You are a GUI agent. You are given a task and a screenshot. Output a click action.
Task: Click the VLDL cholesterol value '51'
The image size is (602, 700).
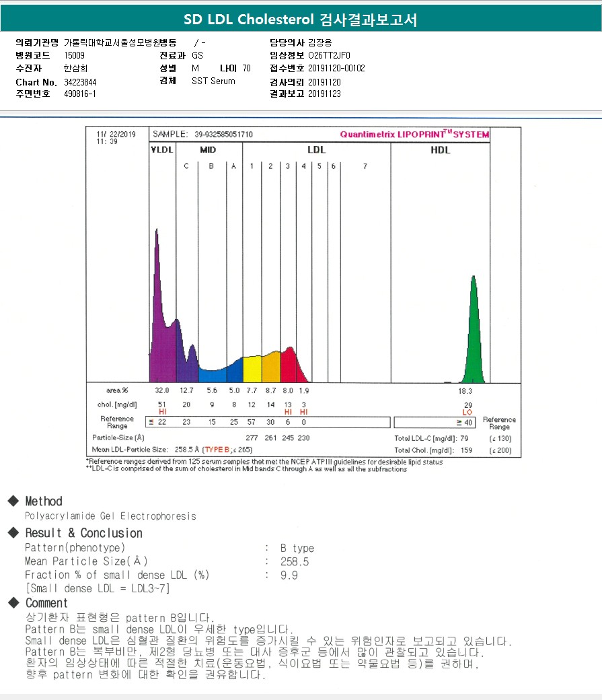(x=162, y=405)
